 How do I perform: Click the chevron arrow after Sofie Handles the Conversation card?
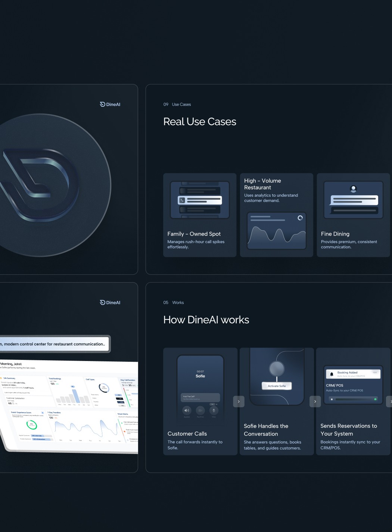pos(315,401)
